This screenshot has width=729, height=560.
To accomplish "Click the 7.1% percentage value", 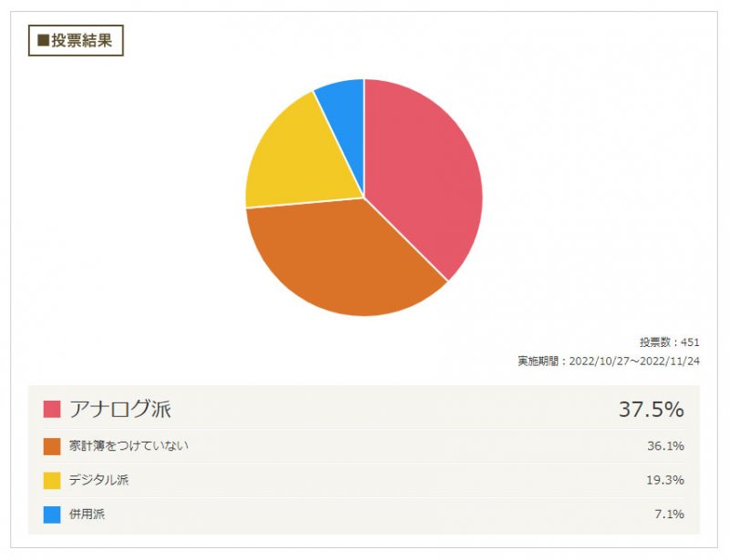I will click(669, 514).
